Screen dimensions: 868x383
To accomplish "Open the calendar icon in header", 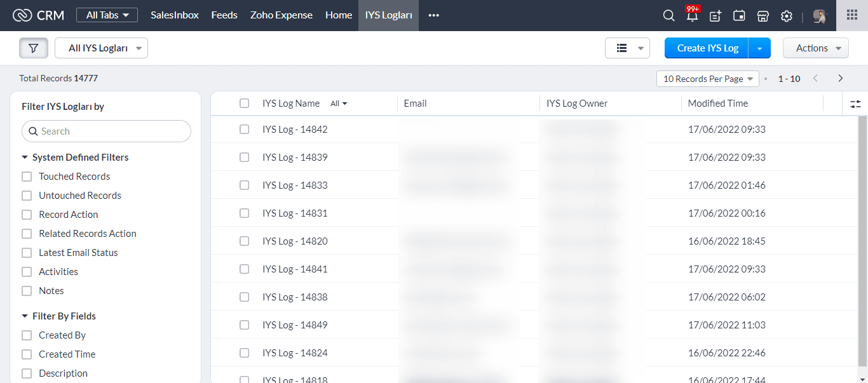I will pos(739,16).
